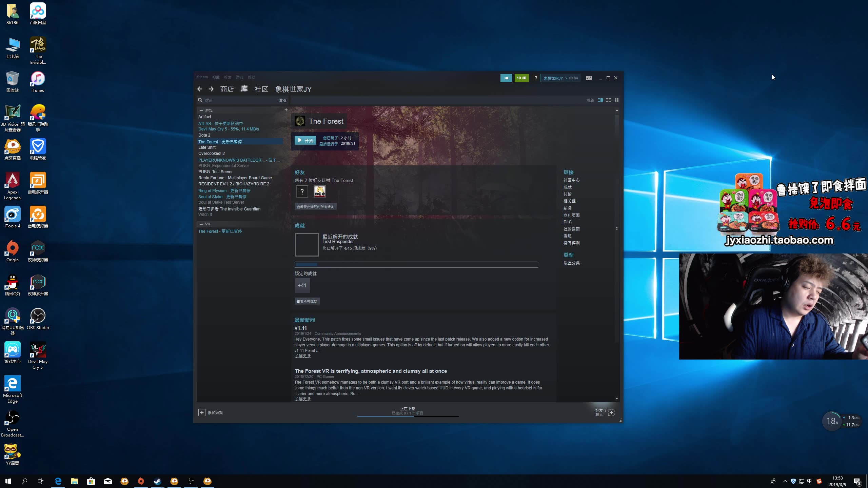Open Baidu Netdisk desktop icon
Image resolution: width=868 pixels, height=488 pixels.
38,14
